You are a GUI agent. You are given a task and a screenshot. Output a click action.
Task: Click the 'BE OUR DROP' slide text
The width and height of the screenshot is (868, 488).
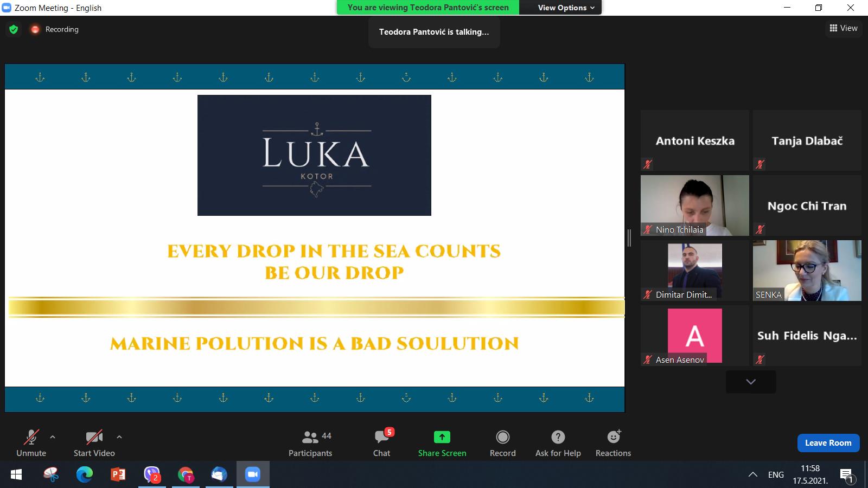334,273
